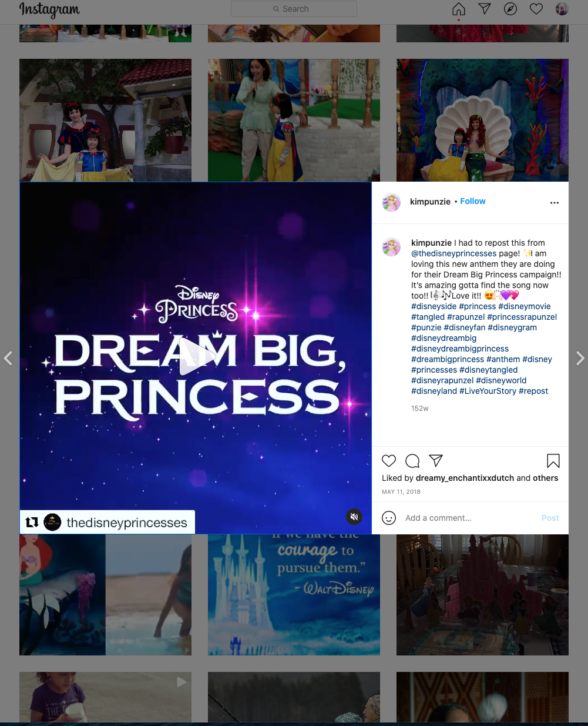Open your profile avatar in header
Viewport: 588px width, 726px height.
pyautogui.click(x=562, y=9)
